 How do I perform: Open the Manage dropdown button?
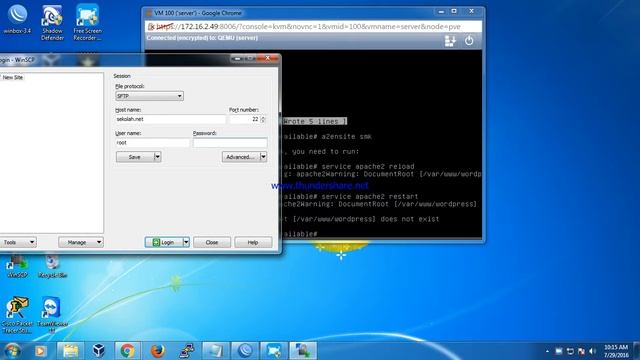[x=81, y=242]
